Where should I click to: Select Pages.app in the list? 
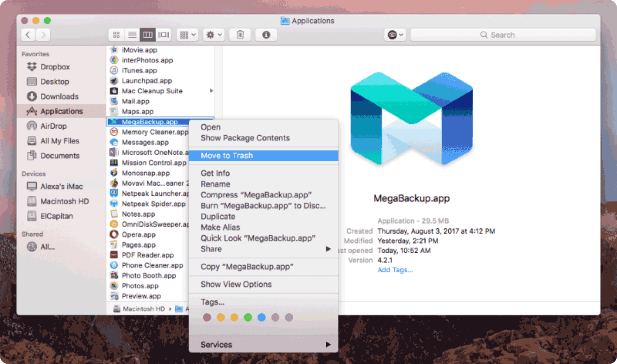[x=138, y=245]
